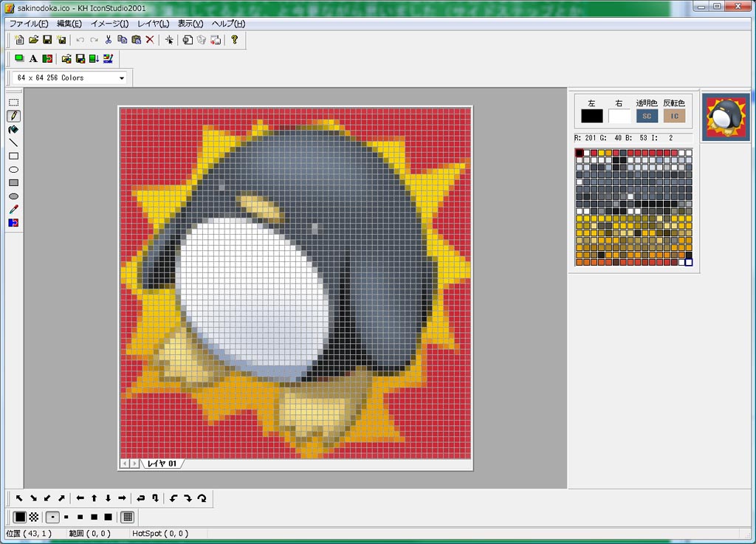This screenshot has height=544, width=756.
Task: Open the ヘルプ(H) menu
Action: point(229,23)
